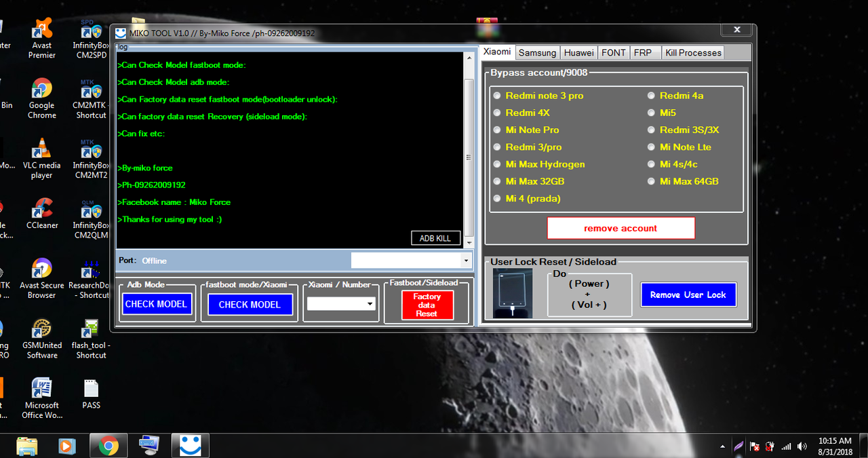The width and height of the screenshot is (868, 458).
Task: Switch to Miko Tool smiley taskbar icon
Action: 190,446
